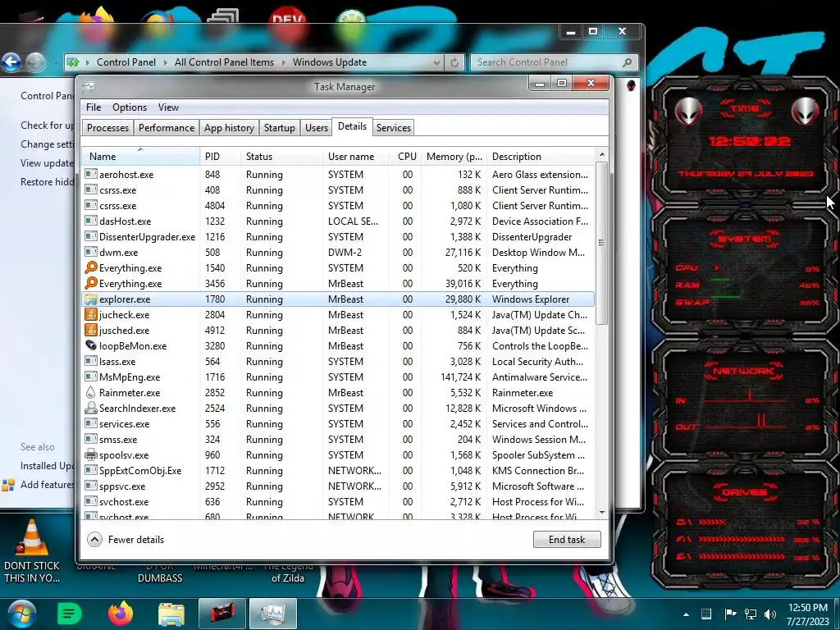Open the Options menu in Task Manager
840x630 pixels.
coord(130,107)
